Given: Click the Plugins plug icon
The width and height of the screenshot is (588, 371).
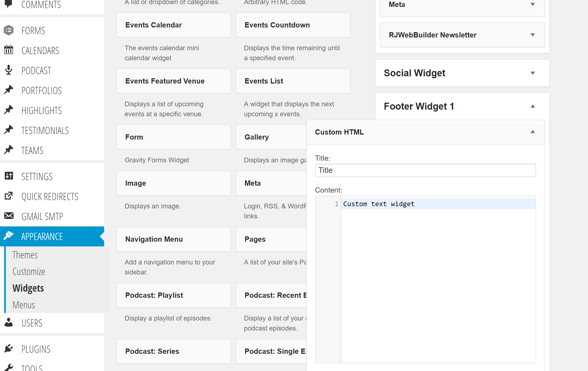Looking at the screenshot, I should pyautogui.click(x=9, y=349).
